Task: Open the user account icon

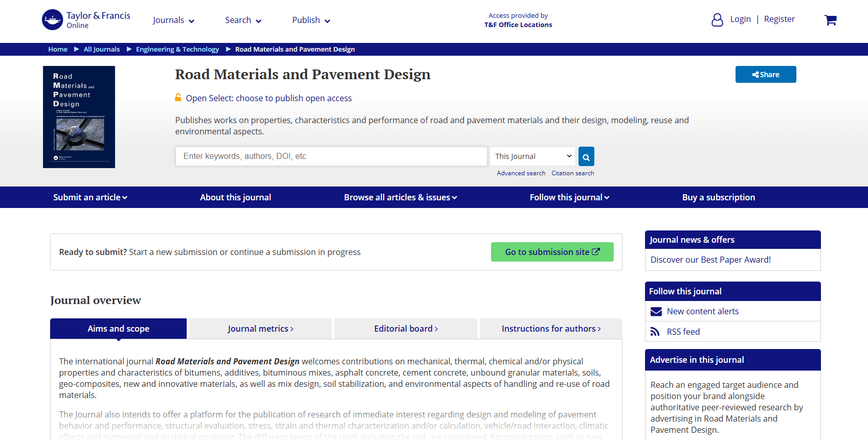Action: pyautogui.click(x=717, y=19)
